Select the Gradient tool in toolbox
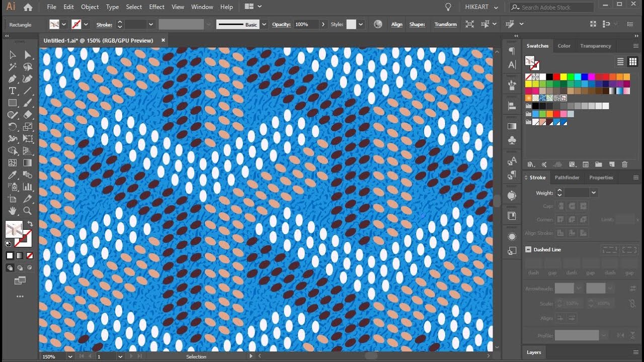The image size is (644, 362). click(x=28, y=163)
